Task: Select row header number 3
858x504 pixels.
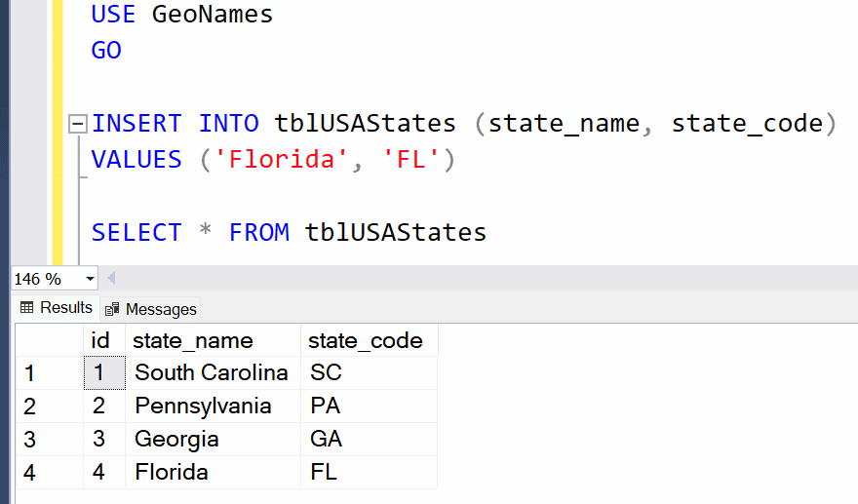Action: pyautogui.click(x=50, y=440)
